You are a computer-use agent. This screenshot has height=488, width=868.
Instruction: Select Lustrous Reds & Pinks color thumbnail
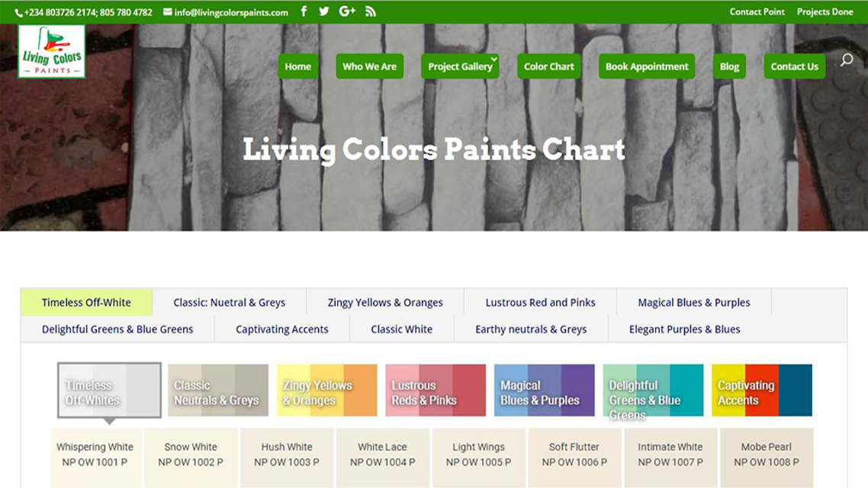(x=436, y=390)
